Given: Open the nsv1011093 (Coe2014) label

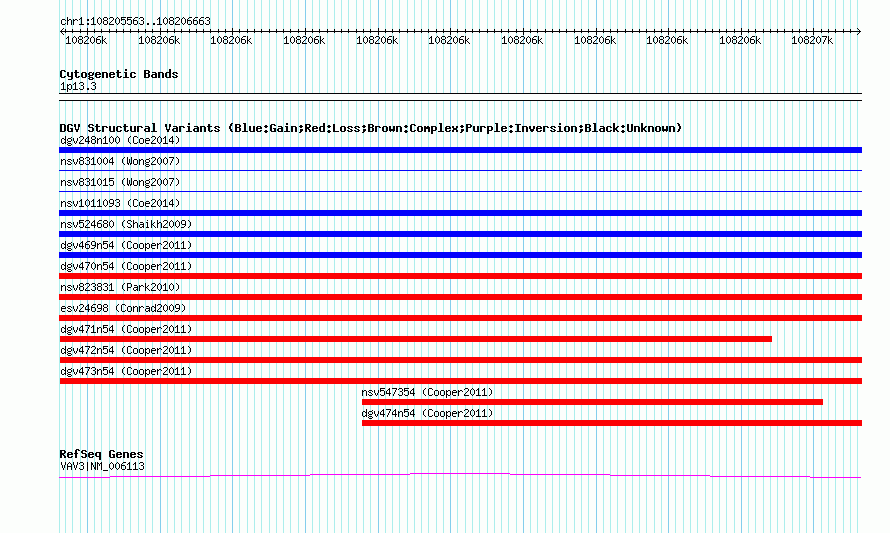Looking at the screenshot, I should [120, 203].
